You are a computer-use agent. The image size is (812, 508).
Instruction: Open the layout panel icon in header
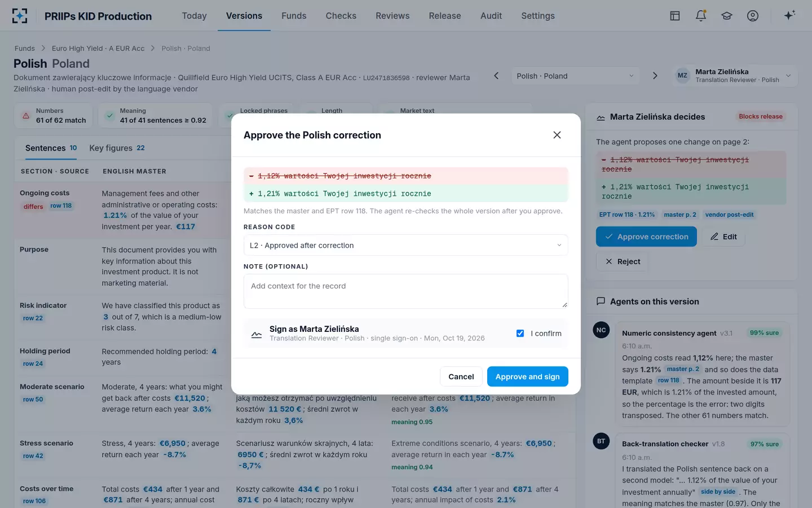675,16
